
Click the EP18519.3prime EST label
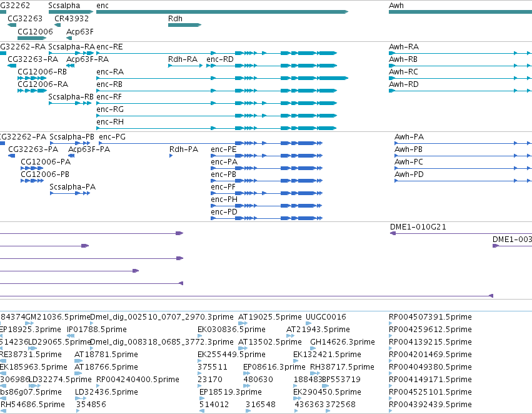(x=231, y=392)
